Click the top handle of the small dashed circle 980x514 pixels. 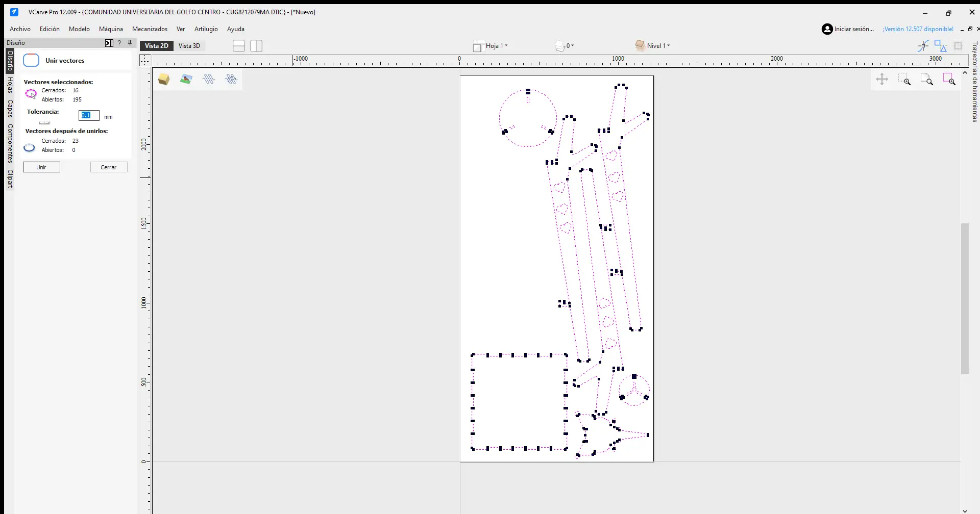click(x=634, y=376)
